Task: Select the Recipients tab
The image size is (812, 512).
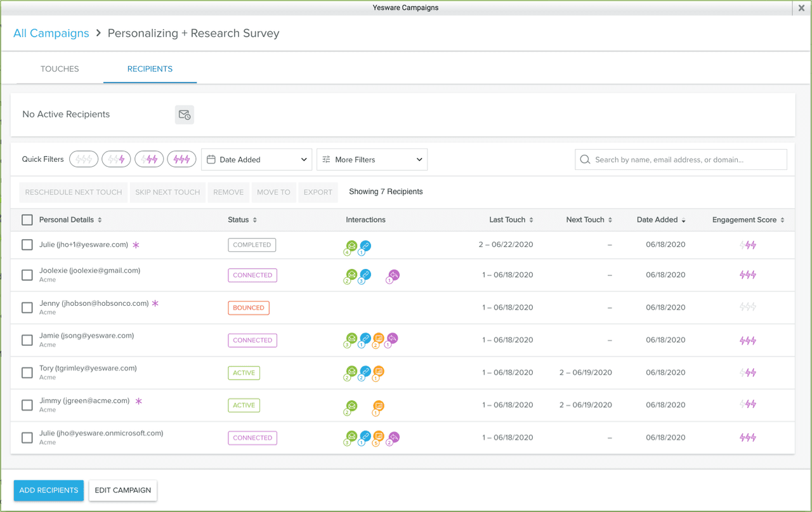Action: point(150,69)
